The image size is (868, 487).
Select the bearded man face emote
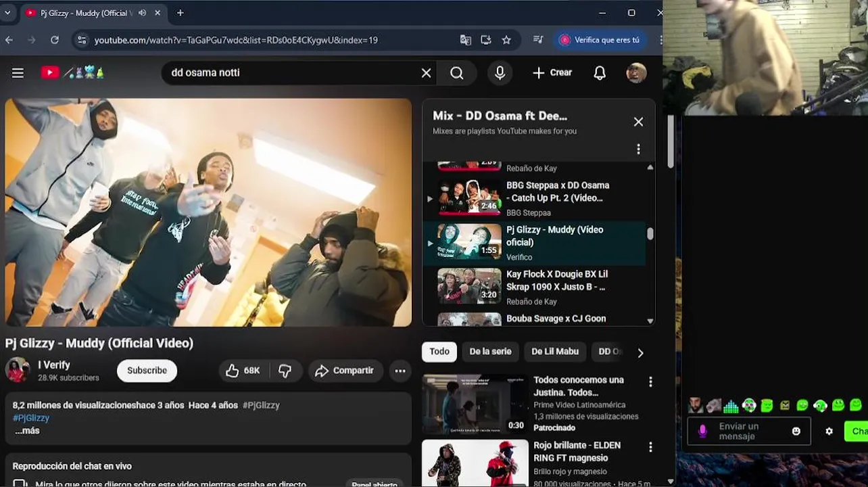(696, 406)
